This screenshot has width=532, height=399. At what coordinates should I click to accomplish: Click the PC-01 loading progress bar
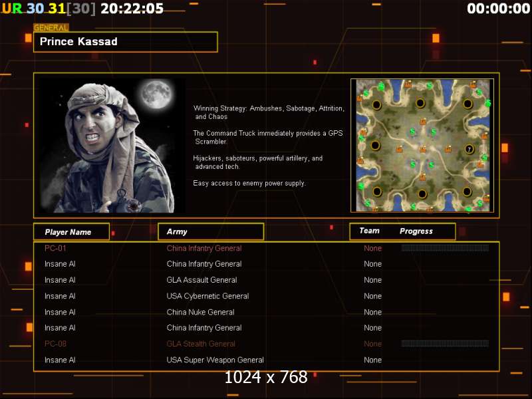tap(445, 248)
